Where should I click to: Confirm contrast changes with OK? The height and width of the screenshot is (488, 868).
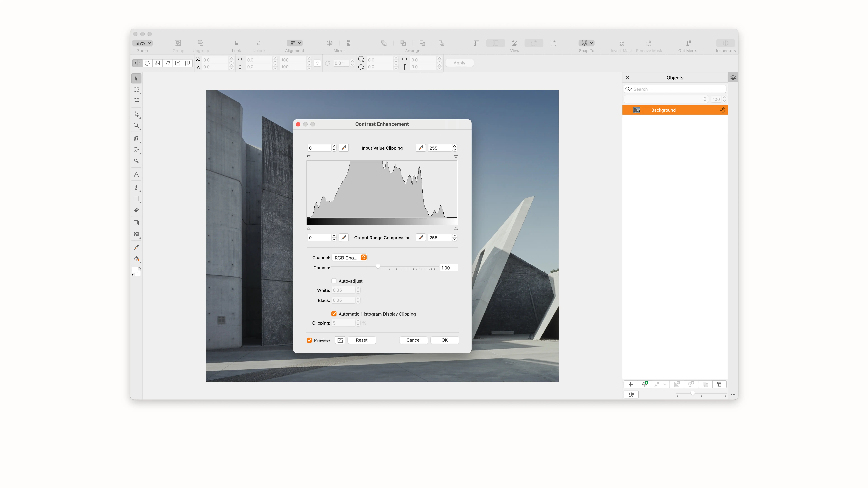(444, 340)
